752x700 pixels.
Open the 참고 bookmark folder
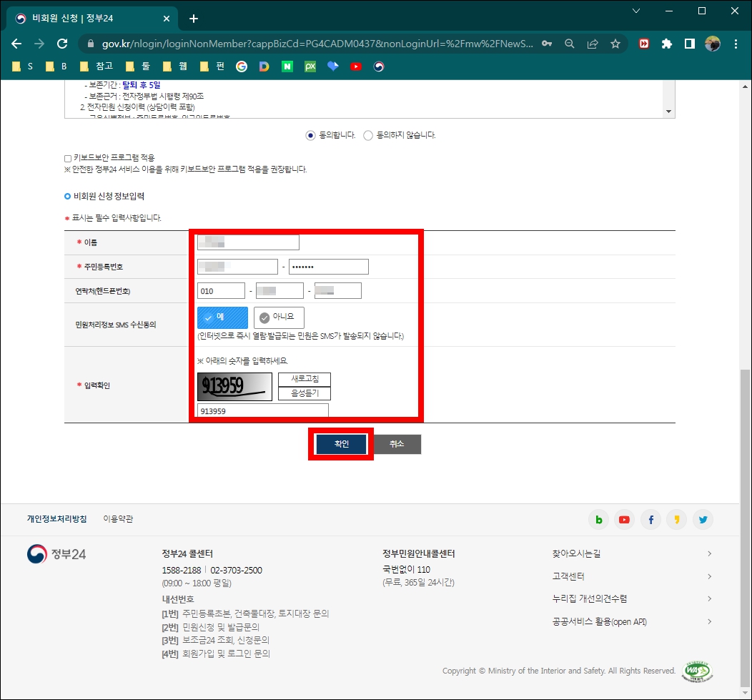click(97, 66)
